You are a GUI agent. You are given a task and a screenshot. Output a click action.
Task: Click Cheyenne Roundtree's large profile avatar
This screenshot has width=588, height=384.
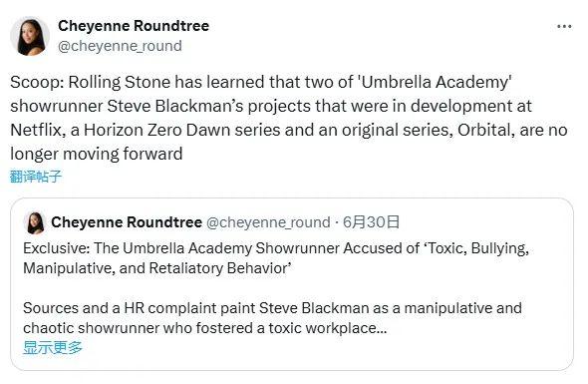pos(30,36)
